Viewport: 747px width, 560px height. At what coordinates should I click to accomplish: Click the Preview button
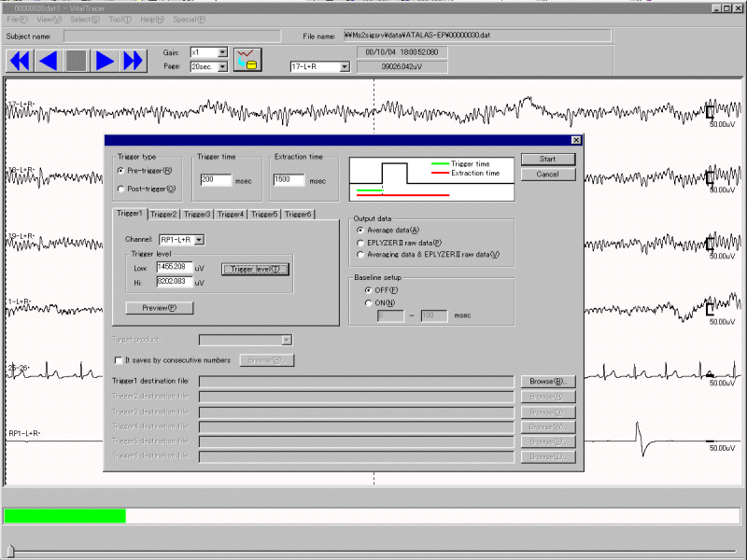[160, 307]
